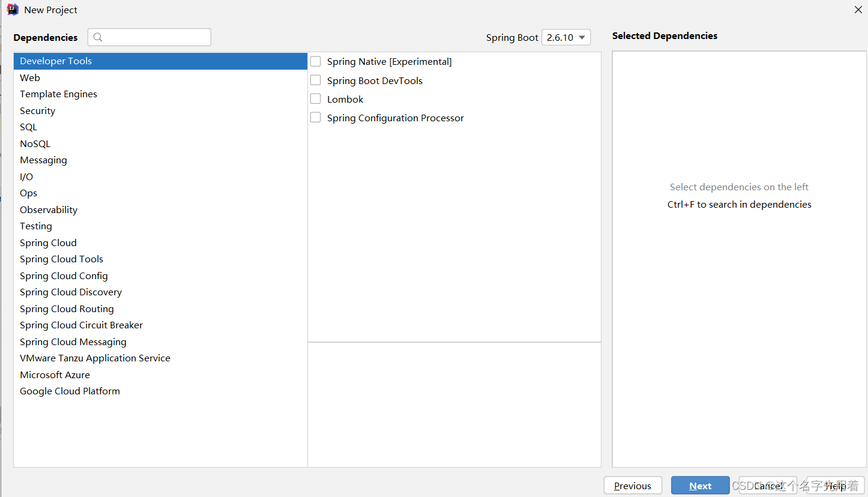Focus the dependencies search input field
Screen dimensions: 868x497
[149, 37]
